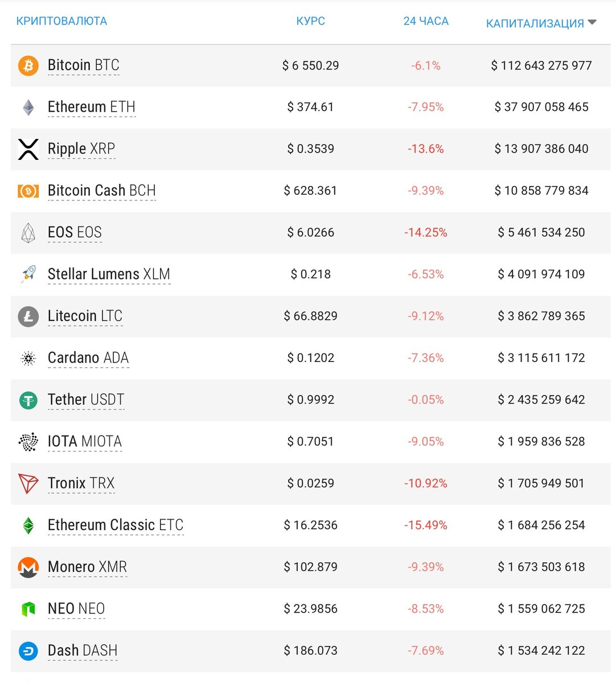Click the Ethereum diamond logo icon
Viewport: 616px width, 683px height.
[x=28, y=107]
